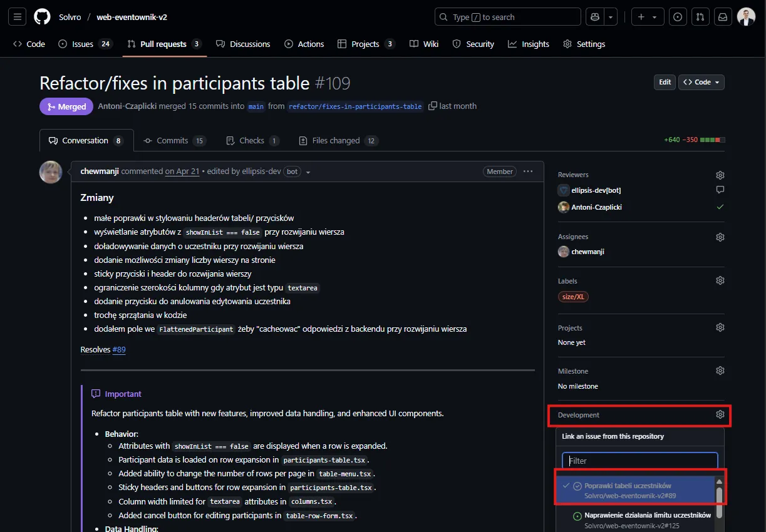Expand the comment edit history dropdown
This screenshot has width=766, height=532.
coord(308,172)
